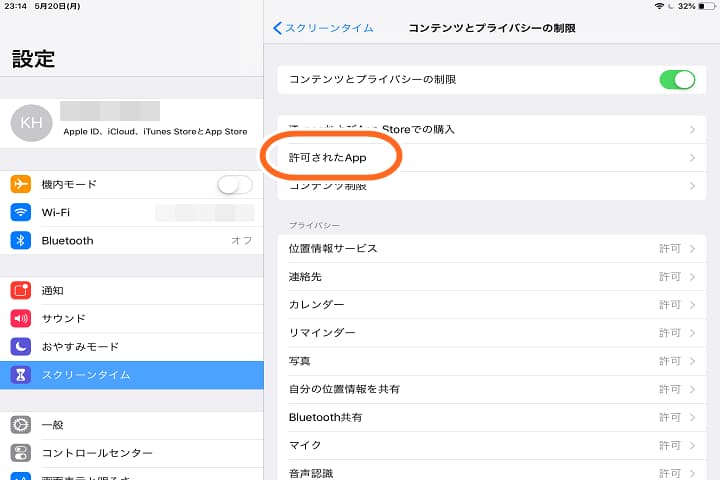Select サウンド in the settings sidebar
The image size is (720, 480).
(x=132, y=319)
